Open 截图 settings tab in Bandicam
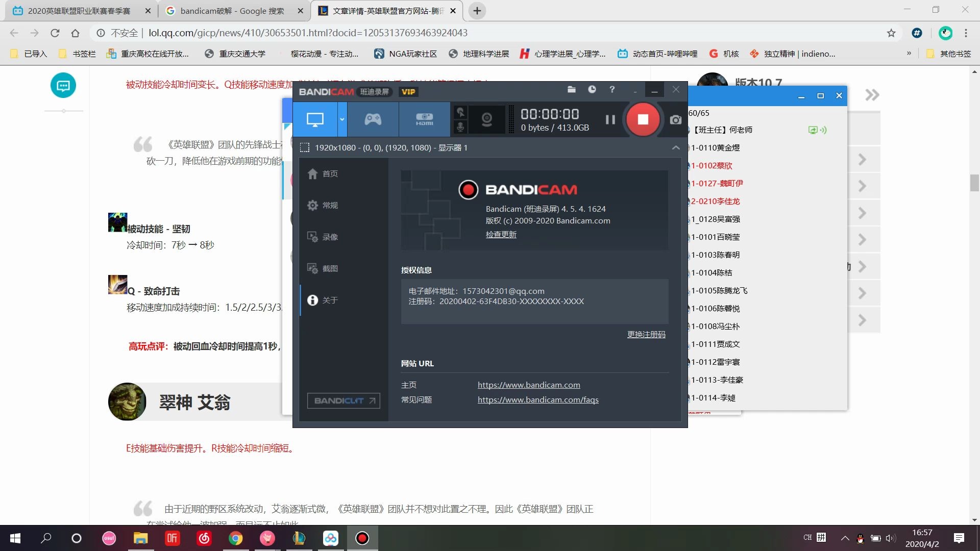This screenshot has height=551, width=980. click(344, 268)
